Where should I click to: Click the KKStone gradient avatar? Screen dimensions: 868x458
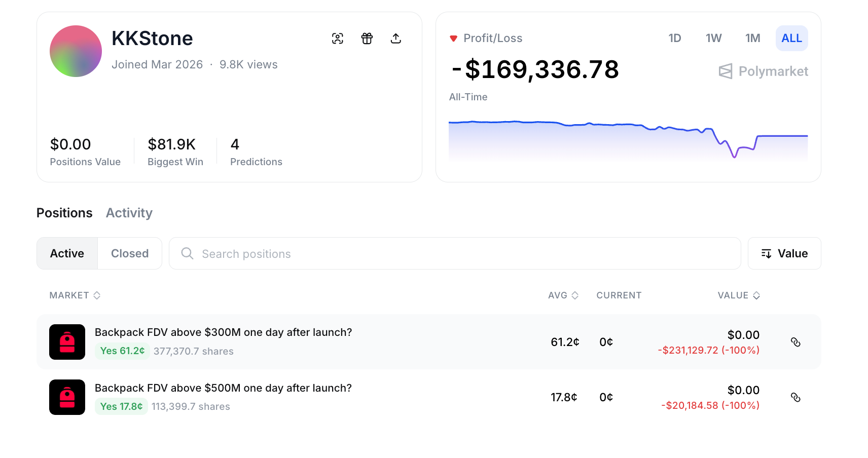click(x=76, y=51)
